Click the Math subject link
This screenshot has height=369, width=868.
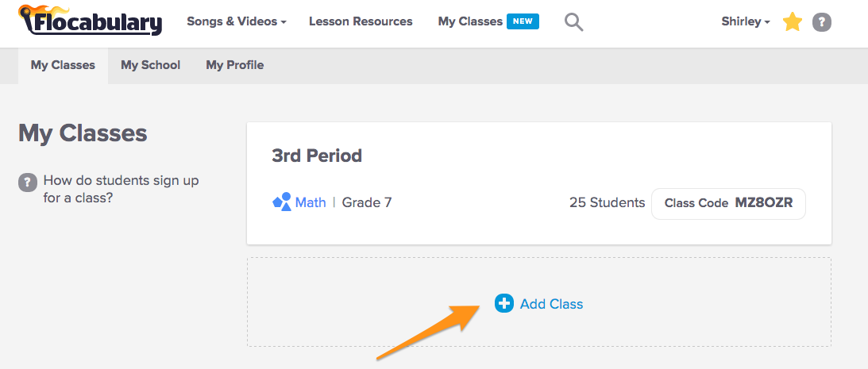coord(311,202)
